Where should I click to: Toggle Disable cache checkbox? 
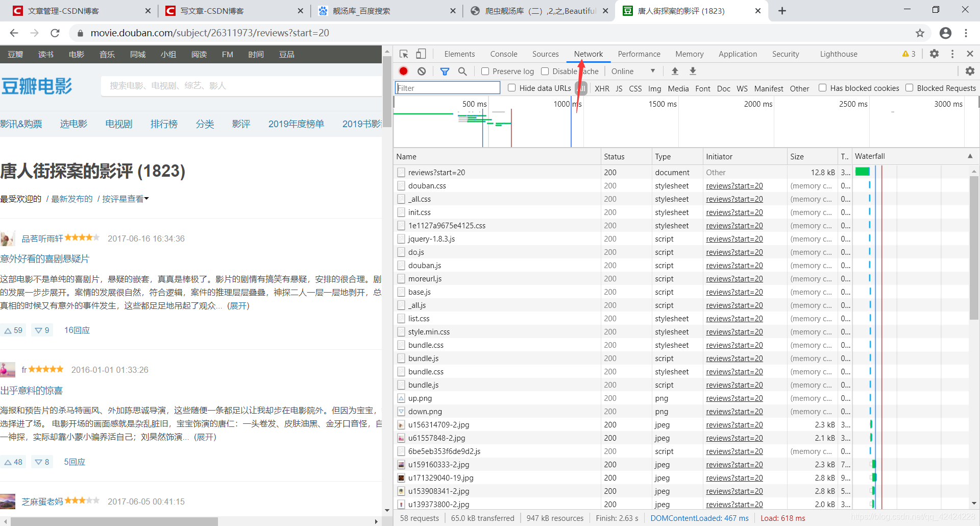coord(545,71)
